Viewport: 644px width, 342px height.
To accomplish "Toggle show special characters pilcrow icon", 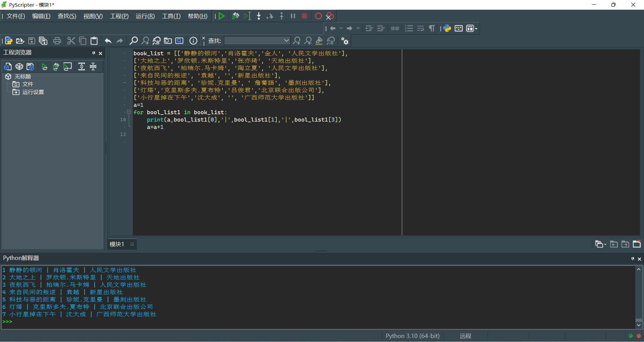I will tap(432, 28).
